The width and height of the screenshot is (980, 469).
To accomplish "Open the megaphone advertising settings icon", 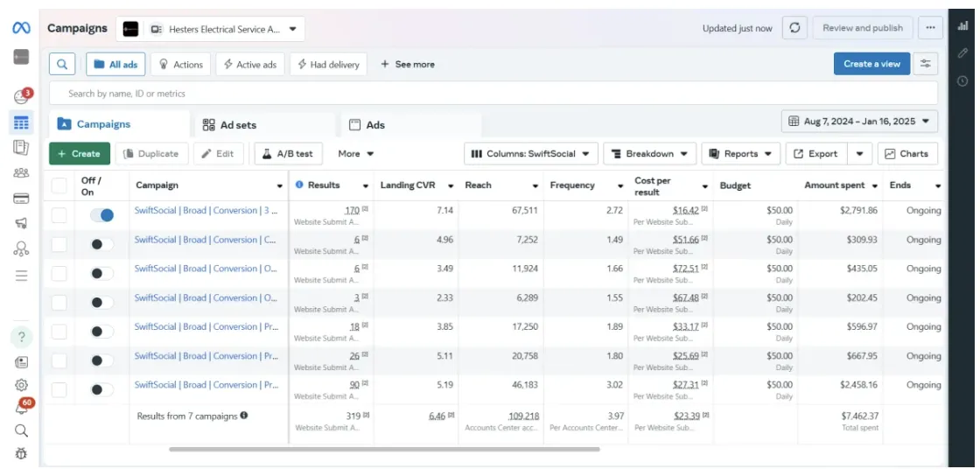I will point(21,223).
